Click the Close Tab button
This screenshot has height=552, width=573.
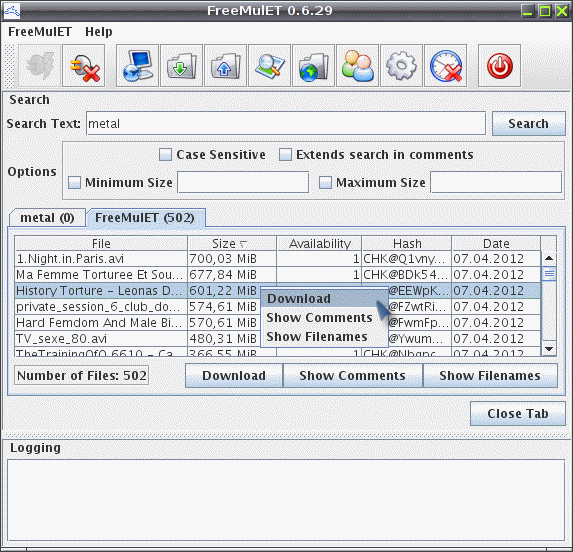click(517, 414)
